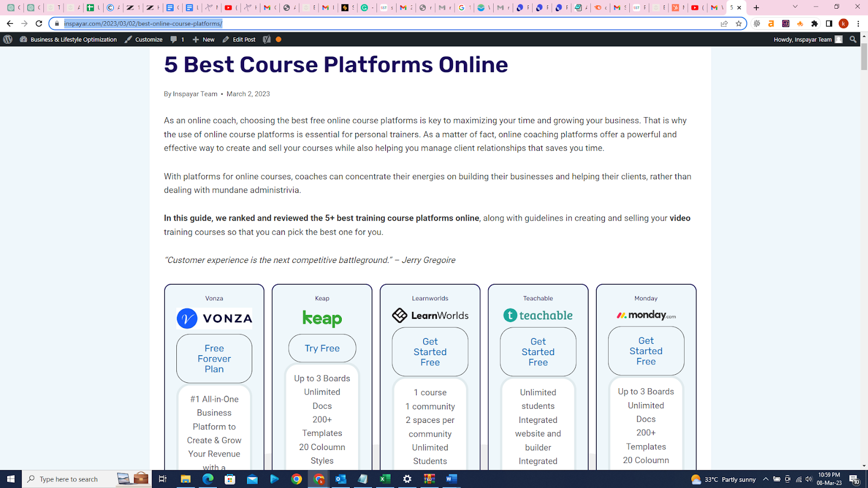This screenshot has height=488, width=868.
Task: Click Customize in the admin bar
Action: click(144, 40)
